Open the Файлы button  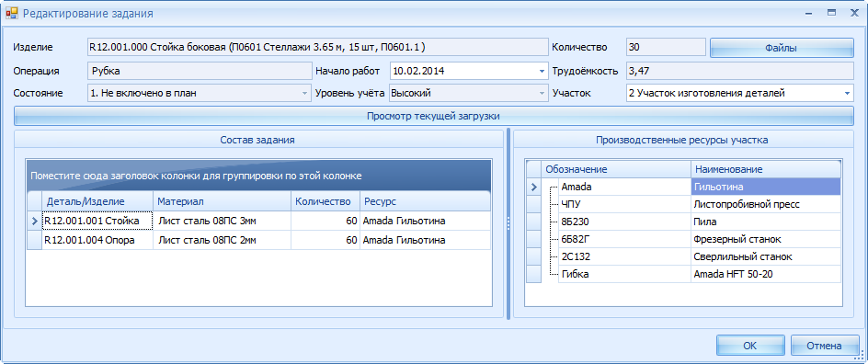[x=781, y=48]
